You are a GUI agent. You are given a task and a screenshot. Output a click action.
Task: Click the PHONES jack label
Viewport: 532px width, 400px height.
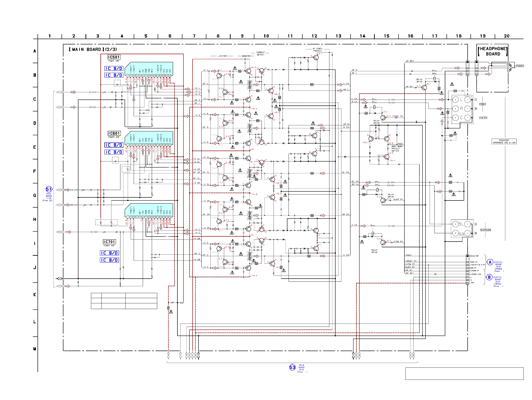(x=520, y=66)
